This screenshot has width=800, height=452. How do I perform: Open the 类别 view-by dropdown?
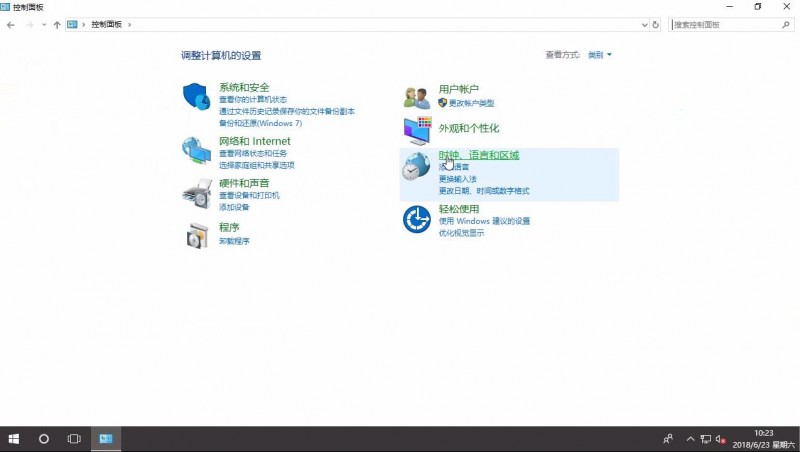click(x=599, y=55)
